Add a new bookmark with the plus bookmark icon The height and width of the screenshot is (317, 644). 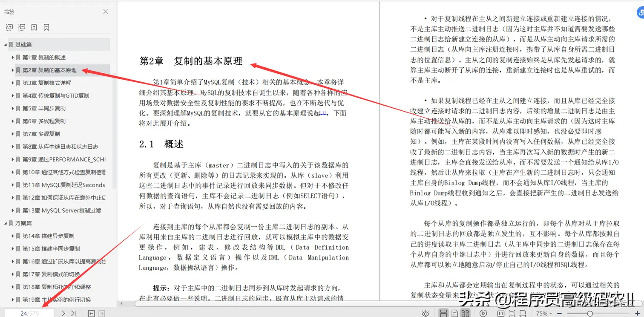(34, 27)
